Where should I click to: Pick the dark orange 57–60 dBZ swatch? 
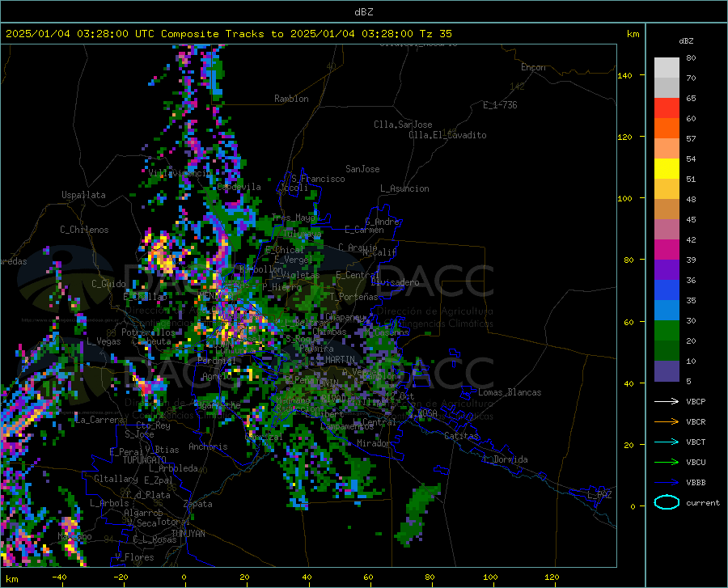667,129
